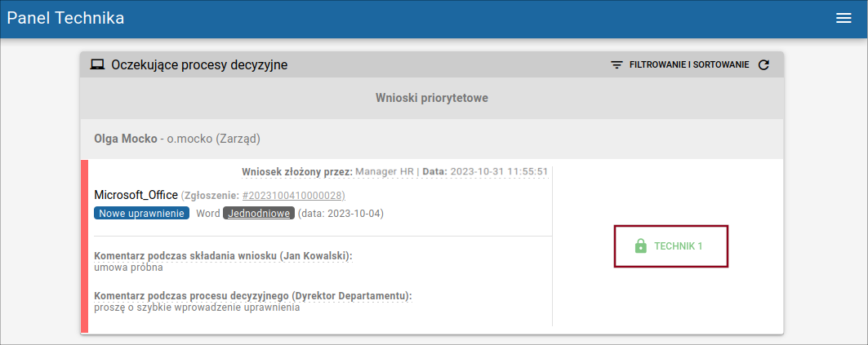This screenshot has height=345, width=868.
Task: Click the Panel Technika title
Action: point(65,18)
